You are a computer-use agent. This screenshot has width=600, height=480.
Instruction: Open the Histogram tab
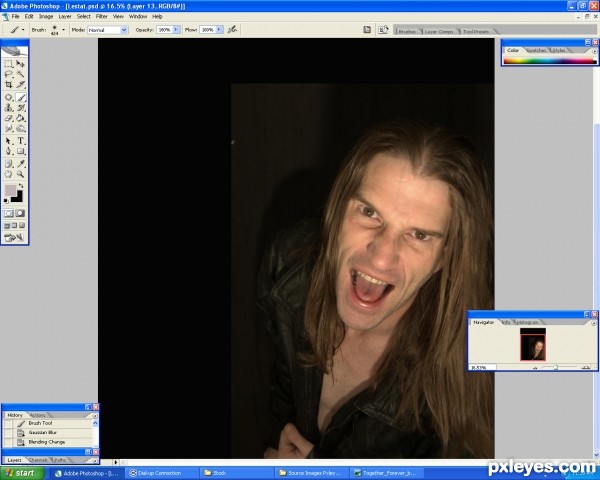(528, 322)
